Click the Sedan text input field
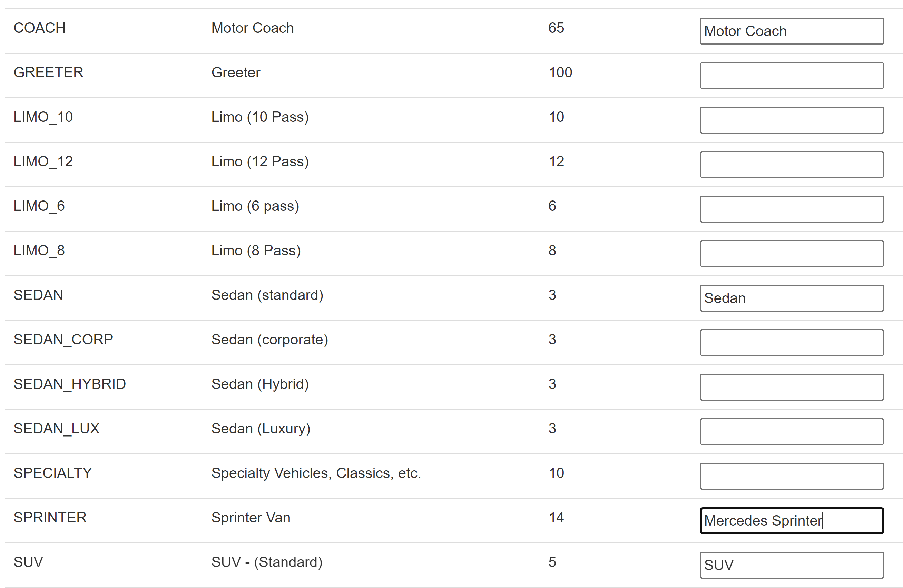This screenshot has height=588, width=903. pos(792,298)
